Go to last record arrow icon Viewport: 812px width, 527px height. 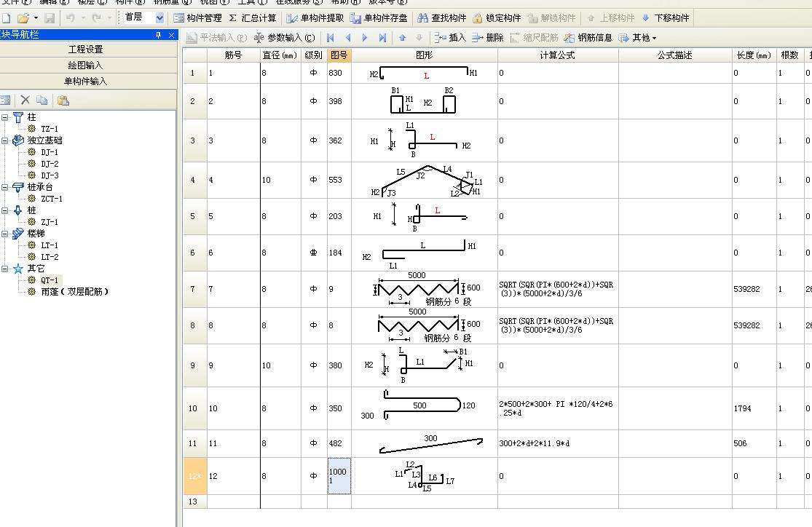click(x=383, y=38)
